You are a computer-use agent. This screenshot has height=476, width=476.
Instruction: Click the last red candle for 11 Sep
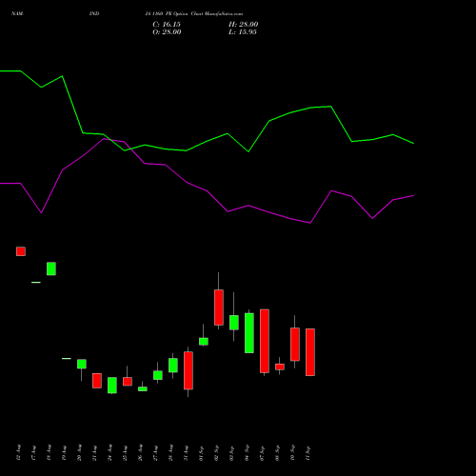click(x=310, y=352)
